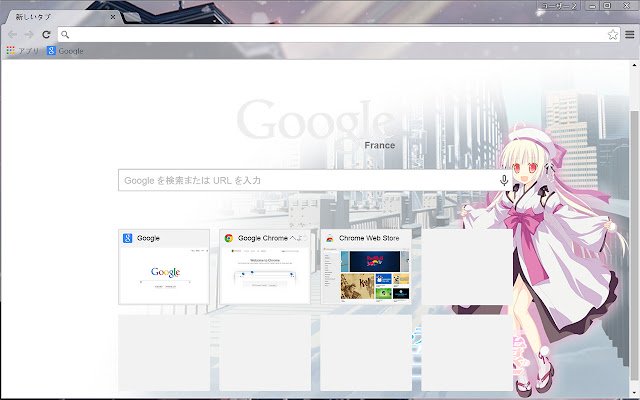The height and width of the screenshot is (400, 640).
Task: Open the Apps grid shortcut in bookmarks bar
Action: coord(24,51)
